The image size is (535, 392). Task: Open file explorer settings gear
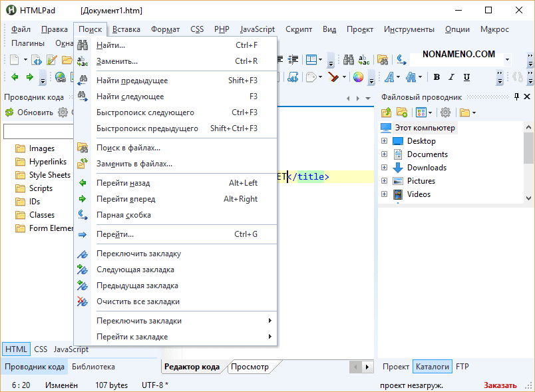445,112
